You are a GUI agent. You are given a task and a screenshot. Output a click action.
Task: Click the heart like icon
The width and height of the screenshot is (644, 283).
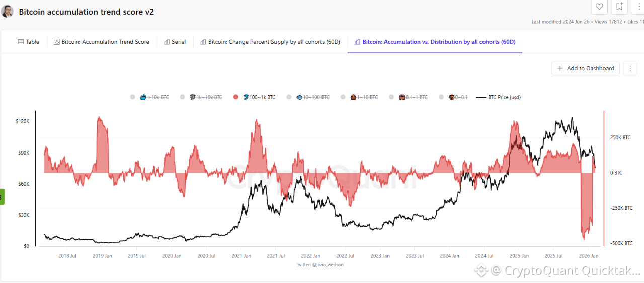(599, 7)
